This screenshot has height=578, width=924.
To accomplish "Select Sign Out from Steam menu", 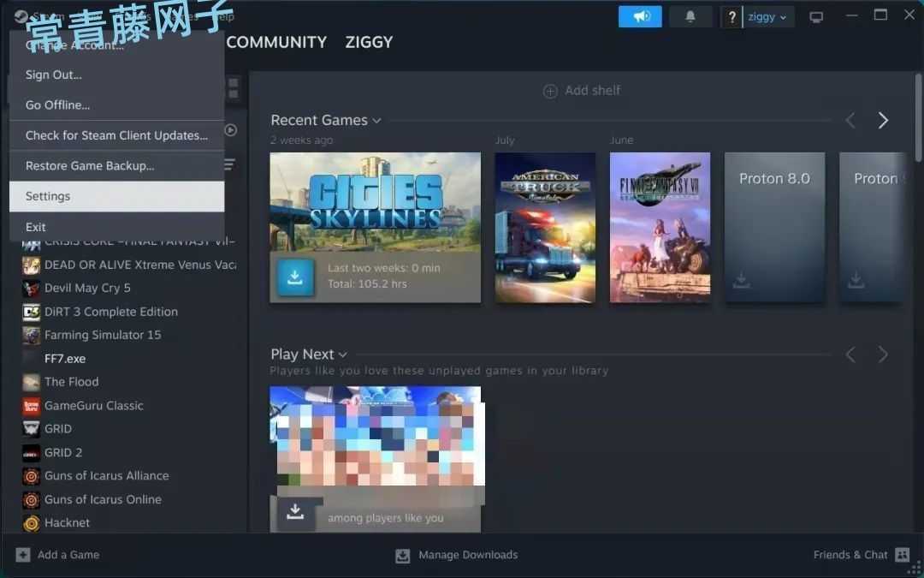I will click(116, 74).
